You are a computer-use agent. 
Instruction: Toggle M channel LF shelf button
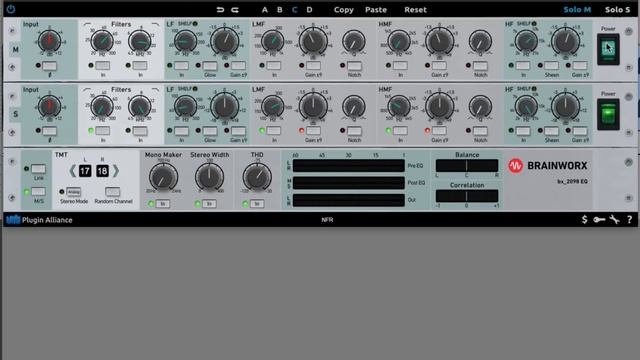coord(195,24)
